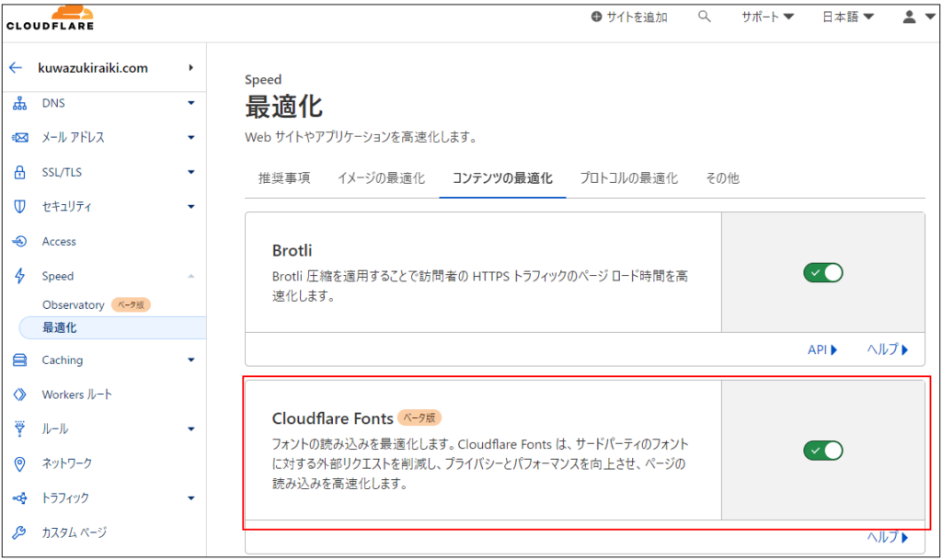Turn off the Cloudflare Fonts toggle
The height and width of the screenshot is (560, 942).
[x=822, y=451]
